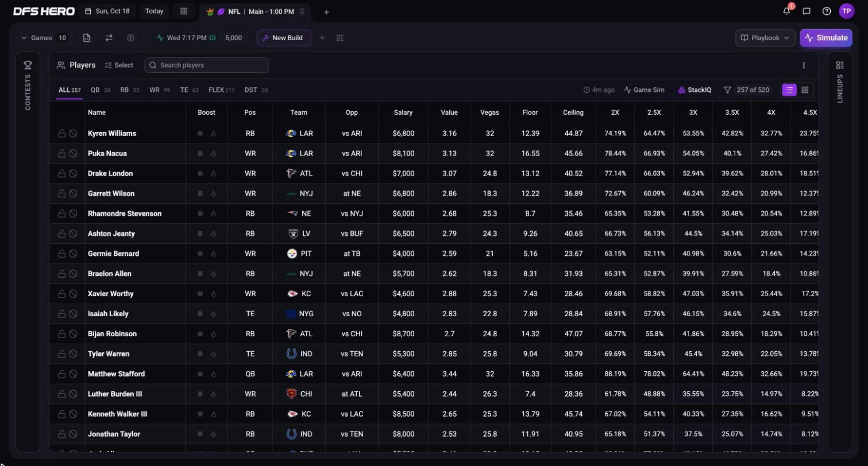Viewport: 868px width, 466px height.
Task: Click the New Build button
Action: [x=284, y=38]
